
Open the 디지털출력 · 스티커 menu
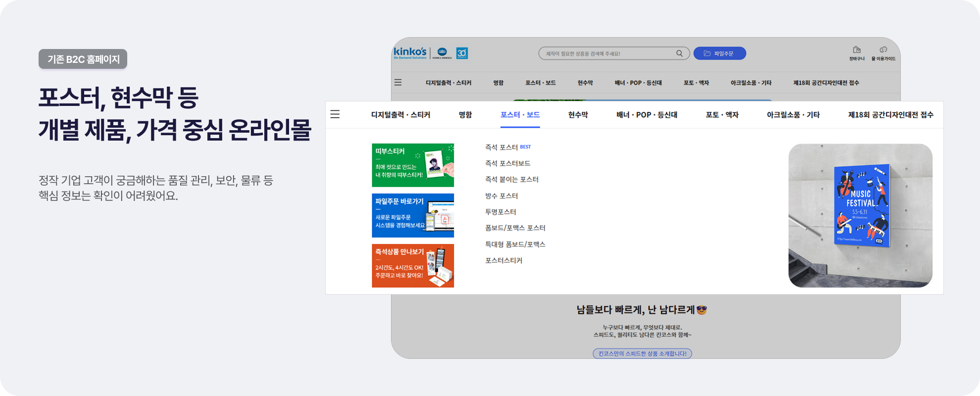[400, 115]
